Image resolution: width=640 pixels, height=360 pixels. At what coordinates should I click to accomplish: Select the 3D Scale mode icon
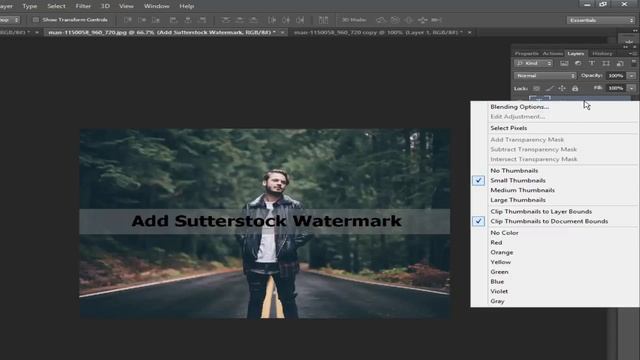click(436, 20)
